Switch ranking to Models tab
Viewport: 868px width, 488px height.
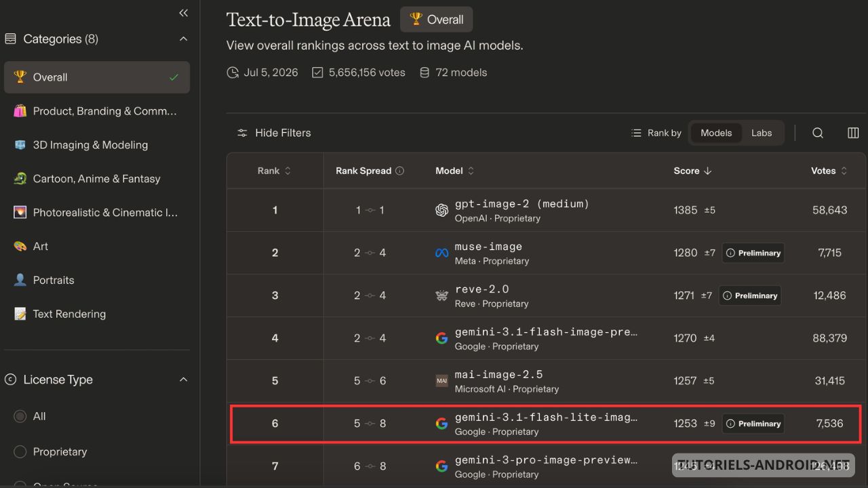pos(716,133)
